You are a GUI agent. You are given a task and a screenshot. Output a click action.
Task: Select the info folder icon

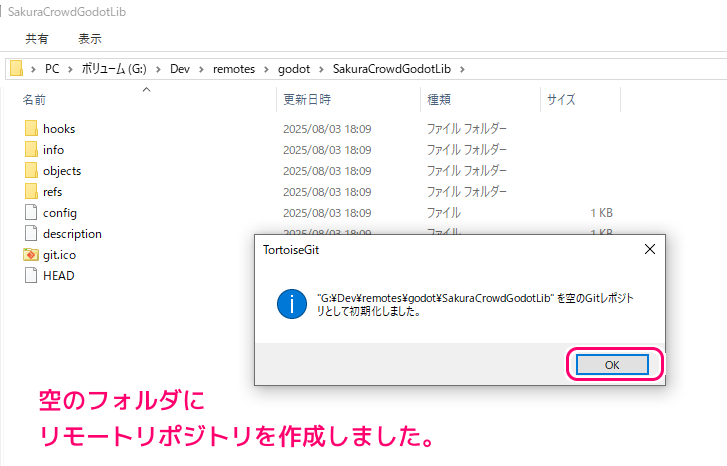click(30, 150)
